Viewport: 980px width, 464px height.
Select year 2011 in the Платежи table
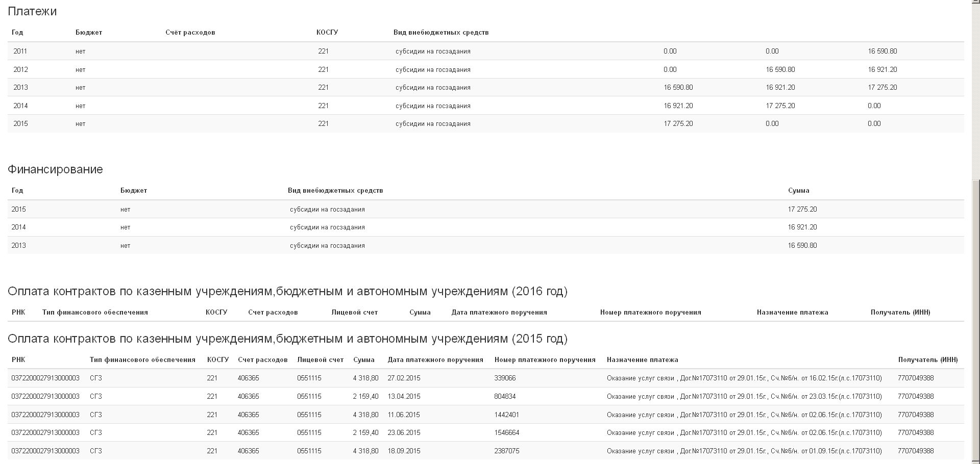pyautogui.click(x=20, y=51)
